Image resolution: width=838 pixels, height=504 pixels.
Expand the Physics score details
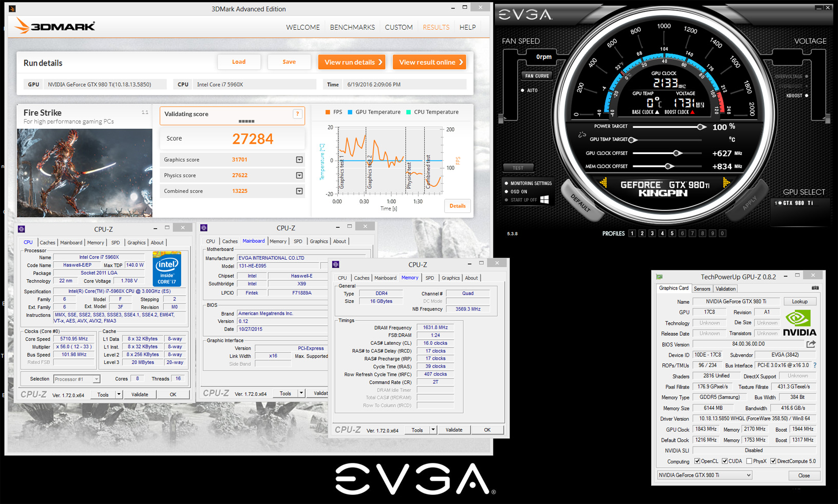tap(299, 176)
